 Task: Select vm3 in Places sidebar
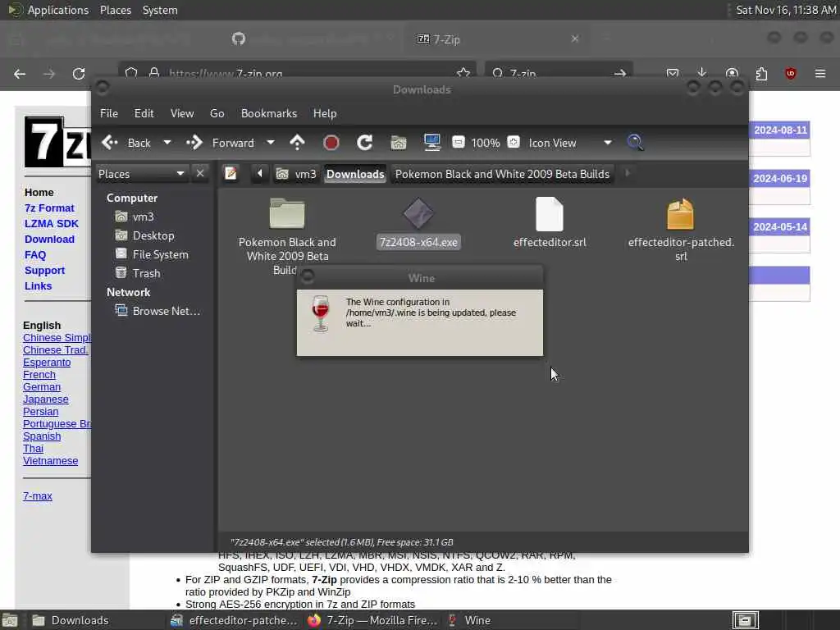(x=135, y=217)
